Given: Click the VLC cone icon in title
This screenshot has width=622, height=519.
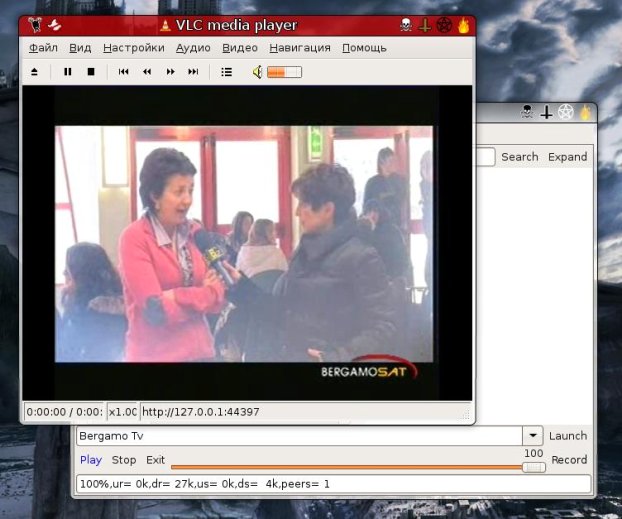Looking at the screenshot, I should [x=165, y=25].
